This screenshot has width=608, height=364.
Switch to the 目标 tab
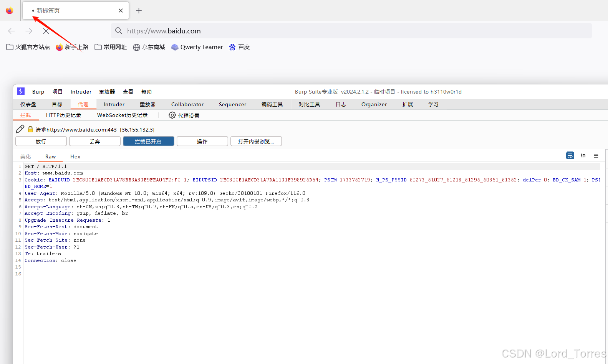coord(57,104)
